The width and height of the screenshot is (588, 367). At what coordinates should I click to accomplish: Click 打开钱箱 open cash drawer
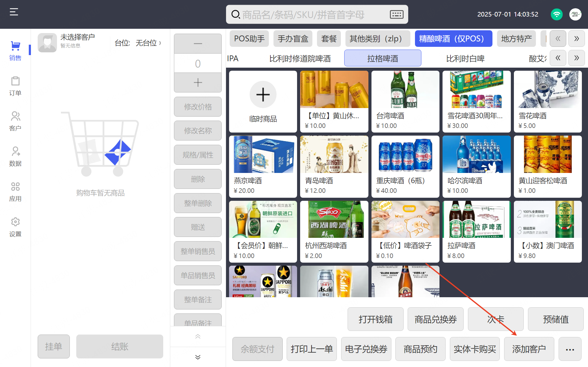(375, 319)
